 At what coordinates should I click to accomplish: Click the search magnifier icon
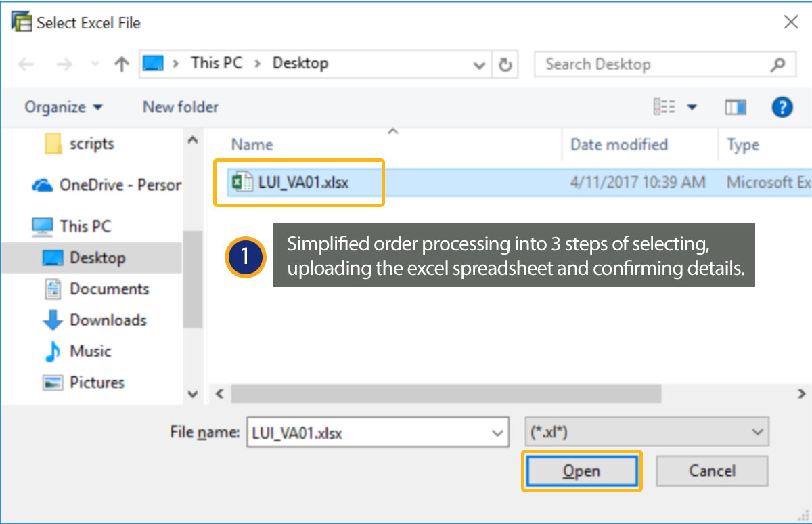777,64
